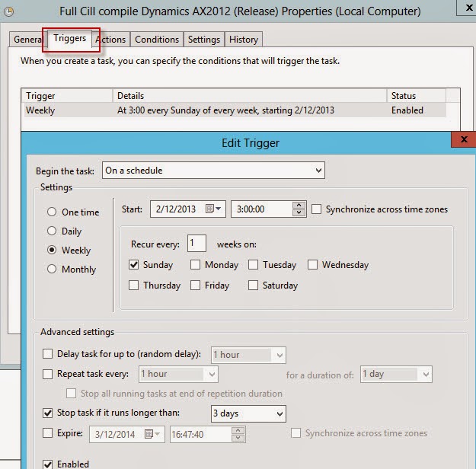Check the Saturday checkbox
The width and height of the screenshot is (476, 469).
[253, 286]
